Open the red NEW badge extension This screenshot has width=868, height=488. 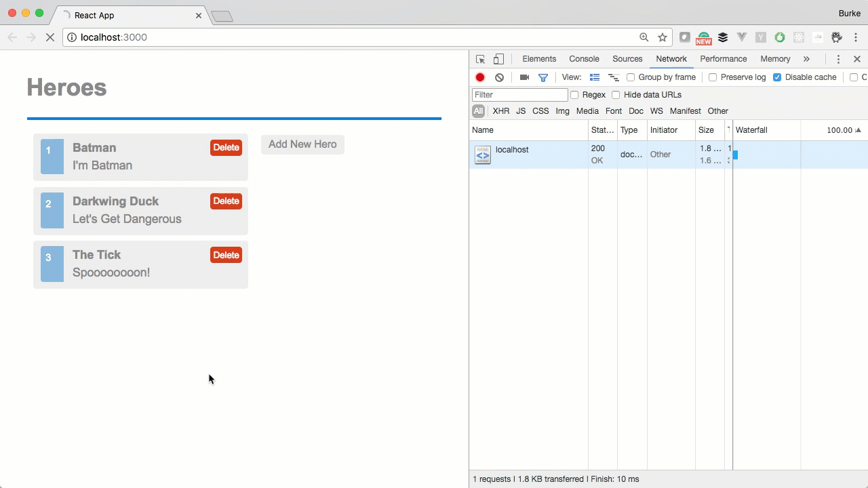coord(704,38)
